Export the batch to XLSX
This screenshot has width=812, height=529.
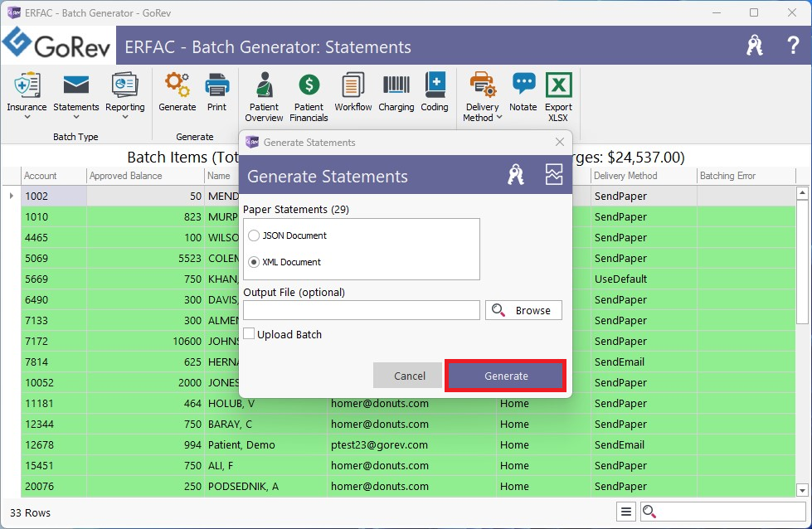(558, 97)
